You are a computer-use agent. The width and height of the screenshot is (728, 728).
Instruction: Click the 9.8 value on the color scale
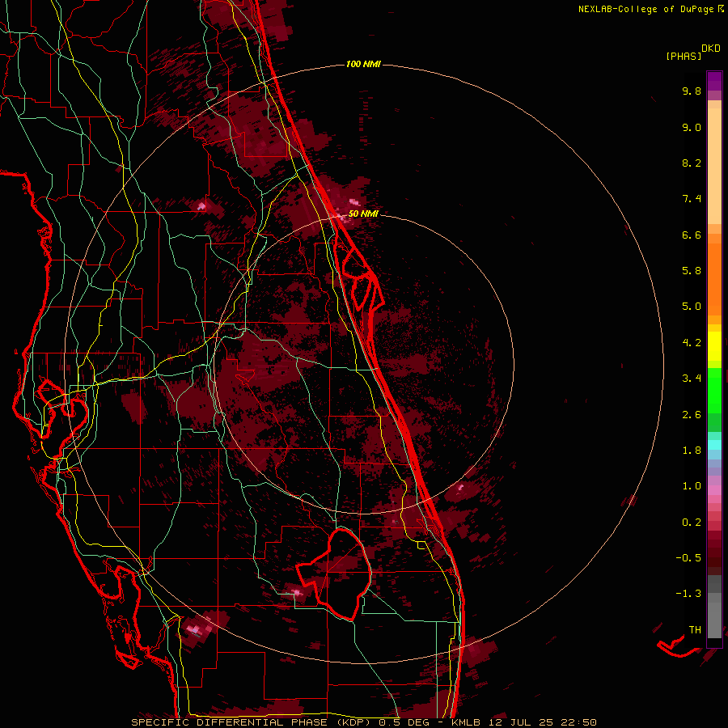tap(692, 91)
